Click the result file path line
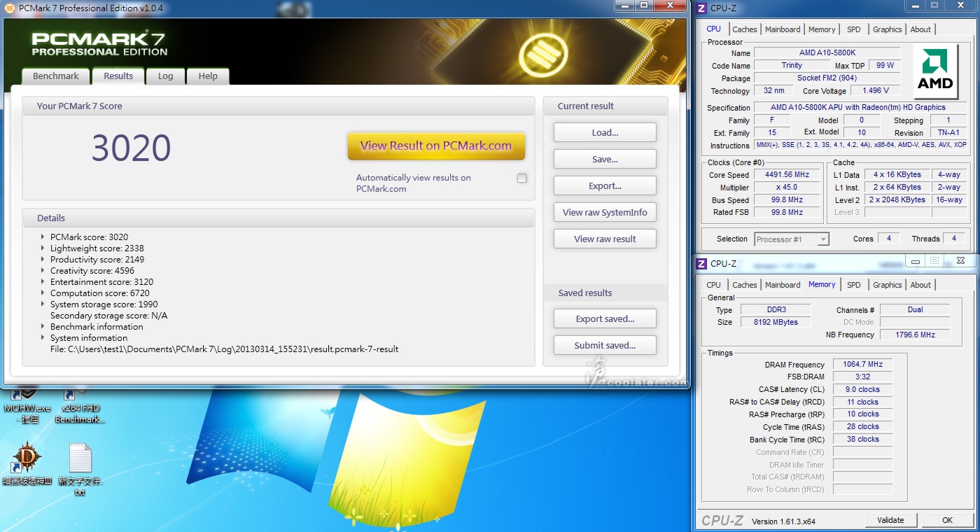Image resolution: width=980 pixels, height=532 pixels. [x=224, y=349]
